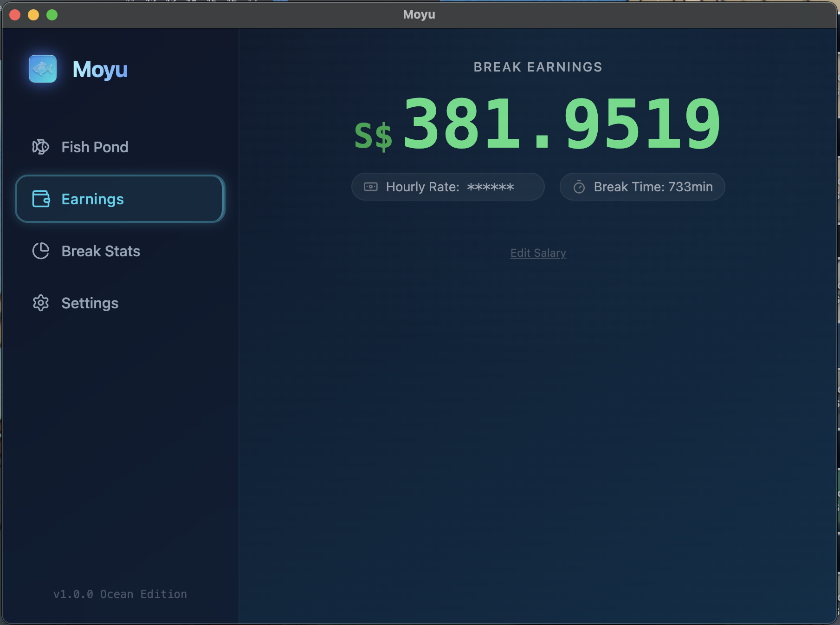Image resolution: width=840 pixels, height=625 pixels.
Task: Open the Settings page
Action: click(x=90, y=303)
